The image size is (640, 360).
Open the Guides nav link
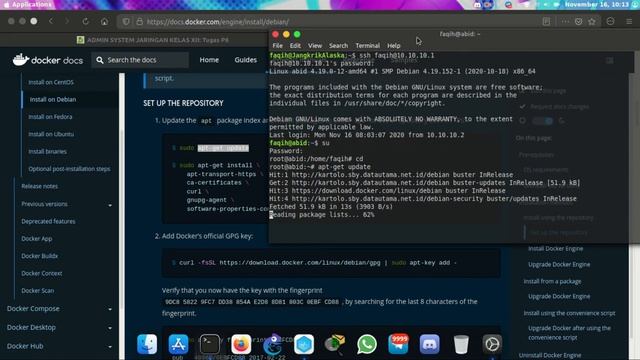pyautogui.click(x=245, y=60)
